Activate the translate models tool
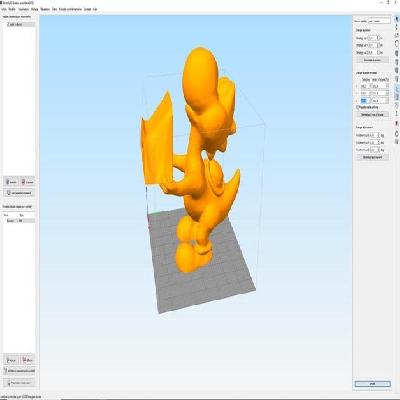 pyautogui.click(x=396, y=28)
